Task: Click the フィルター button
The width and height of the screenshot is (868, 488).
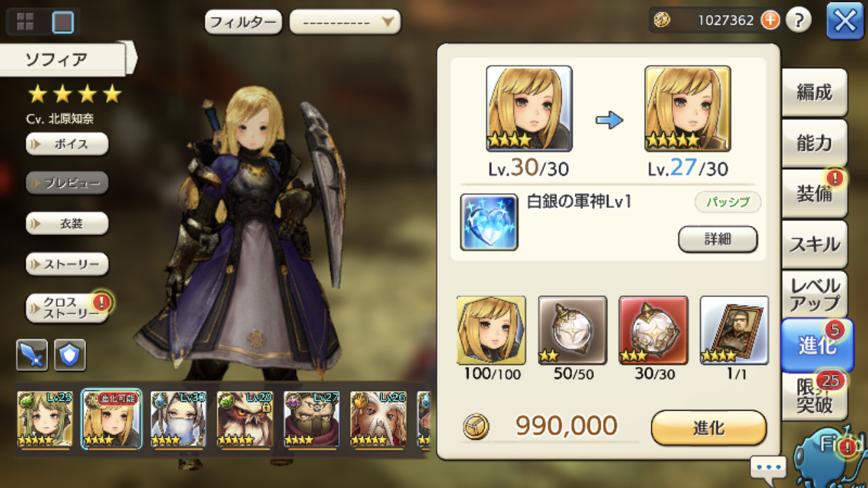Action: 243,22
